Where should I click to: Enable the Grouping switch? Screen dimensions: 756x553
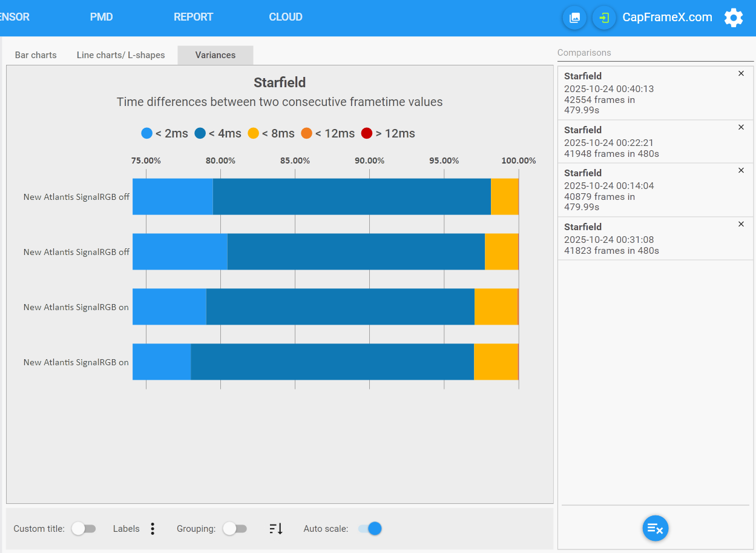point(235,529)
